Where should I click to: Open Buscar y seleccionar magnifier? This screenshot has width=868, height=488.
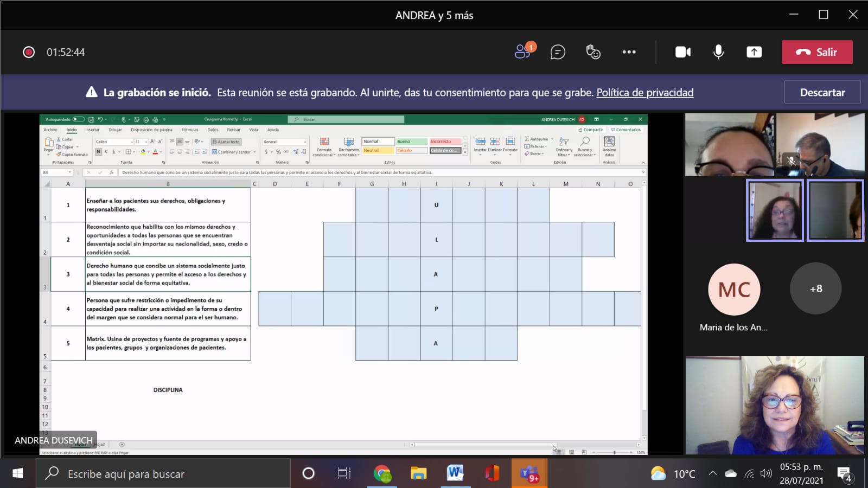click(x=585, y=147)
